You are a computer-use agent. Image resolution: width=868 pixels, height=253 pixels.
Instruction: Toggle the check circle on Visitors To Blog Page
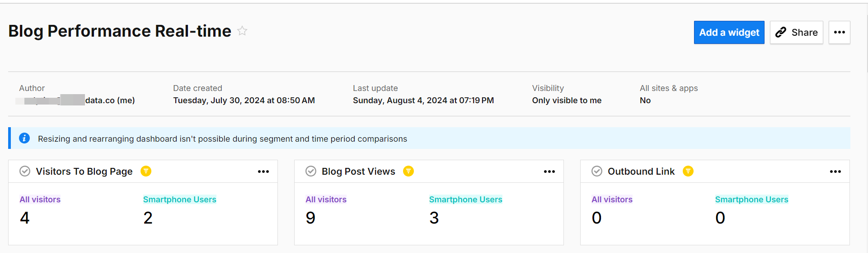coord(25,171)
